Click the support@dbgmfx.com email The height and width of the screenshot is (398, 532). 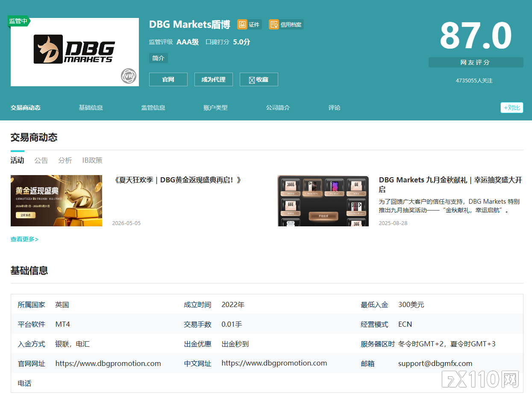tap(435, 363)
